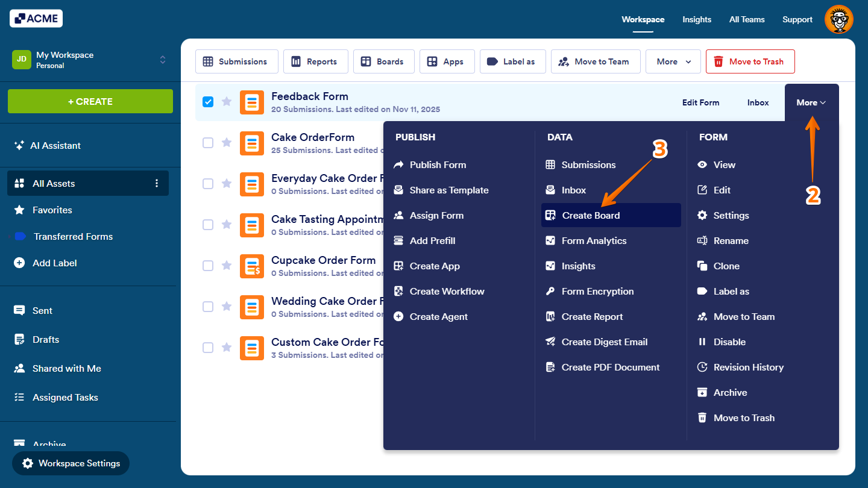Screen dimensions: 868x488
Task: Click the green CREATE button
Action: [90, 101]
